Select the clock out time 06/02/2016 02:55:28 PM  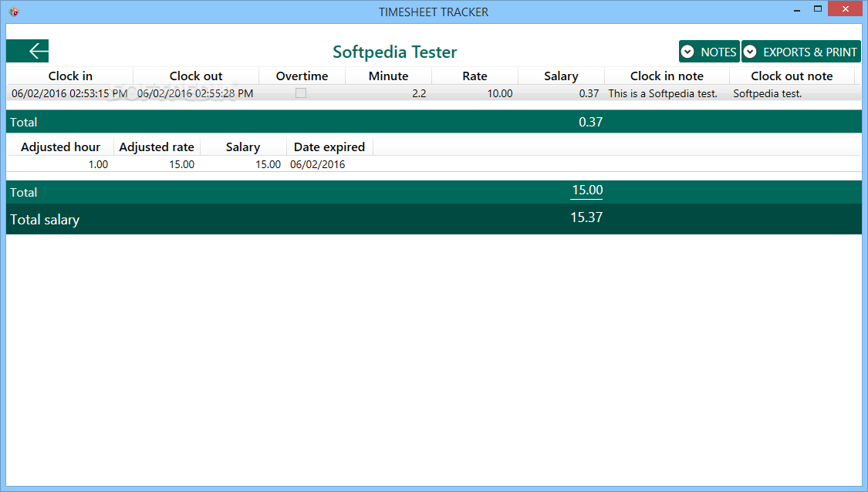(195, 93)
